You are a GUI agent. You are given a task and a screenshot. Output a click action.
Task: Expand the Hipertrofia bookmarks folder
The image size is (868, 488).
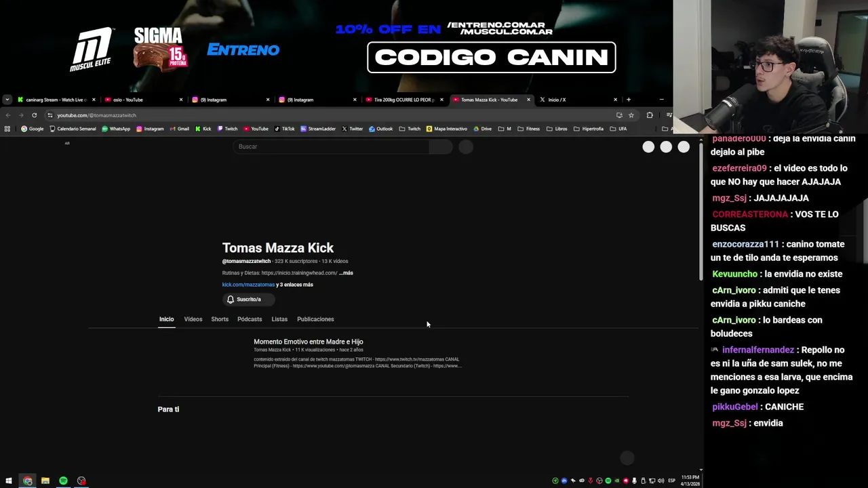coord(588,129)
